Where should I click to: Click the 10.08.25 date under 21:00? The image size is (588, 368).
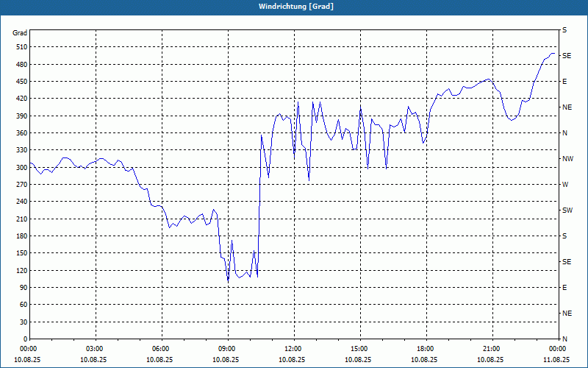pyautogui.click(x=490, y=360)
